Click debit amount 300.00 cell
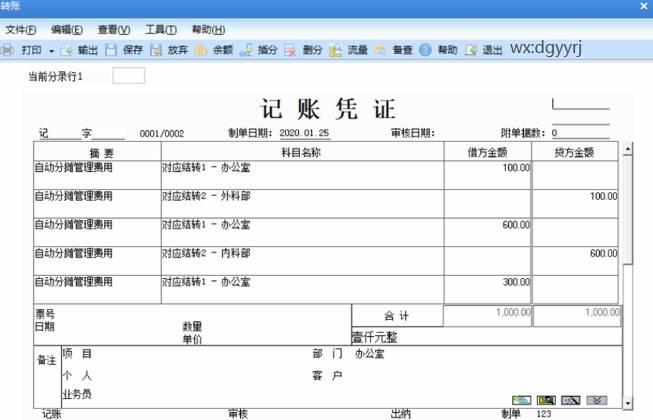The height and width of the screenshot is (420, 653). click(x=488, y=289)
